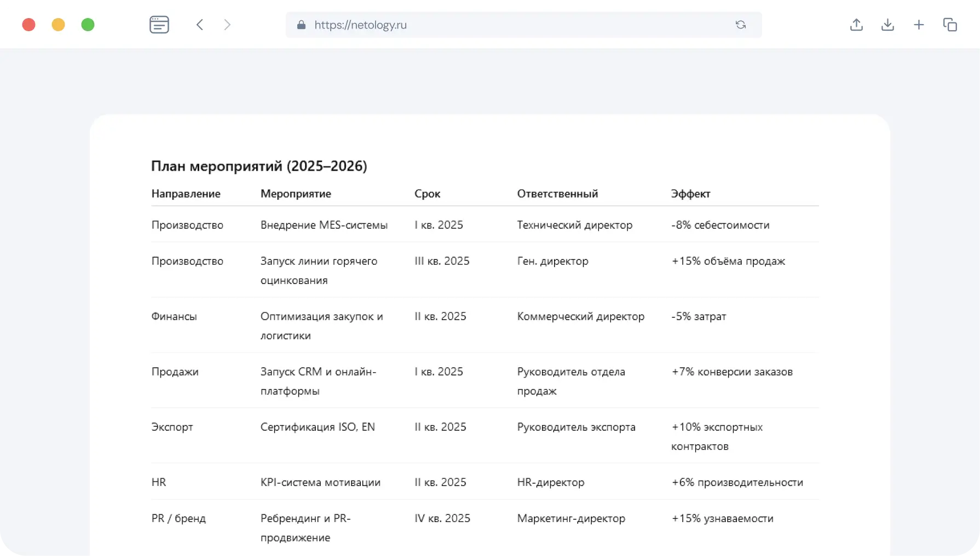The height and width of the screenshot is (556, 980).
Task: Click the "Срок" column header
Action: coord(427,194)
